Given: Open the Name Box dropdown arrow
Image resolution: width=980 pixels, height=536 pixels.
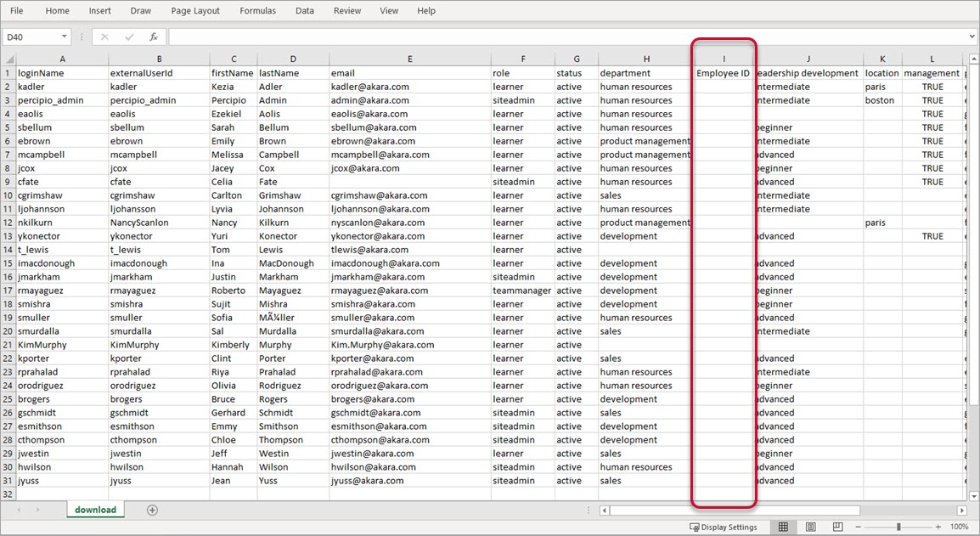Looking at the screenshot, I should point(65,37).
